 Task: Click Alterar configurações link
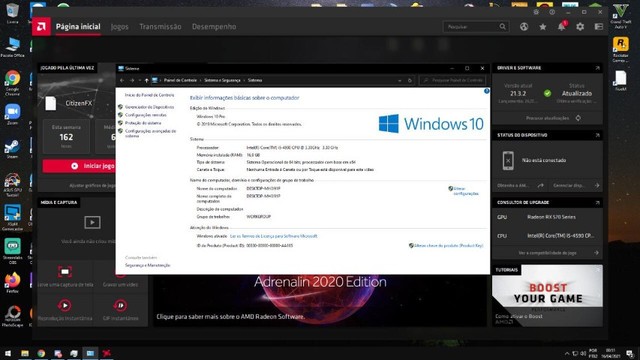[466, 191]
